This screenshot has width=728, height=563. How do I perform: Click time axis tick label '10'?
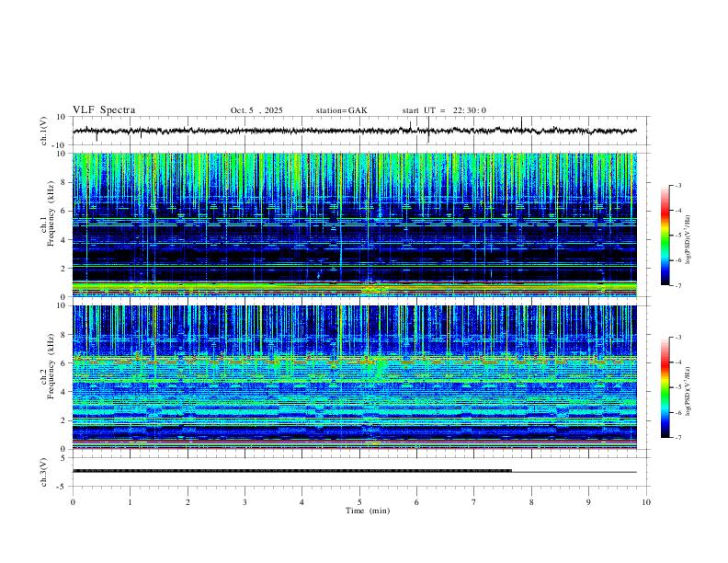[x=646, y=502]
